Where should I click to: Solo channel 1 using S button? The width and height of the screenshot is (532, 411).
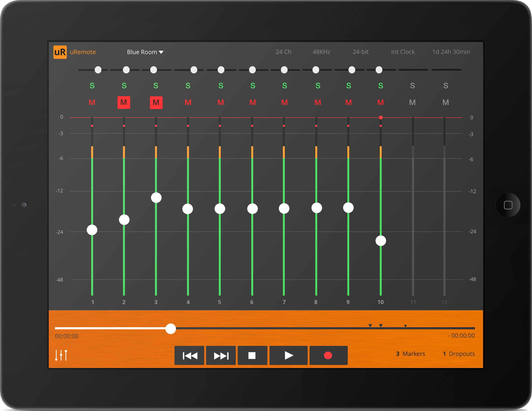tap(92, 86)
